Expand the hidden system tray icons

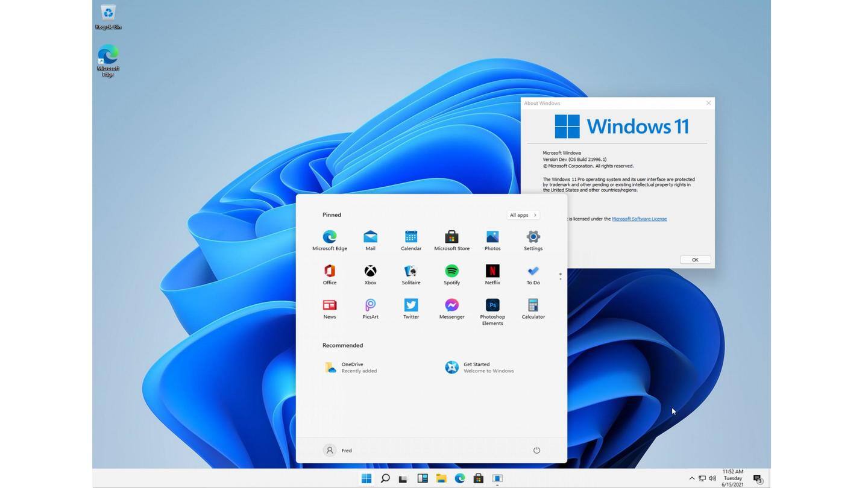point(691,478)
